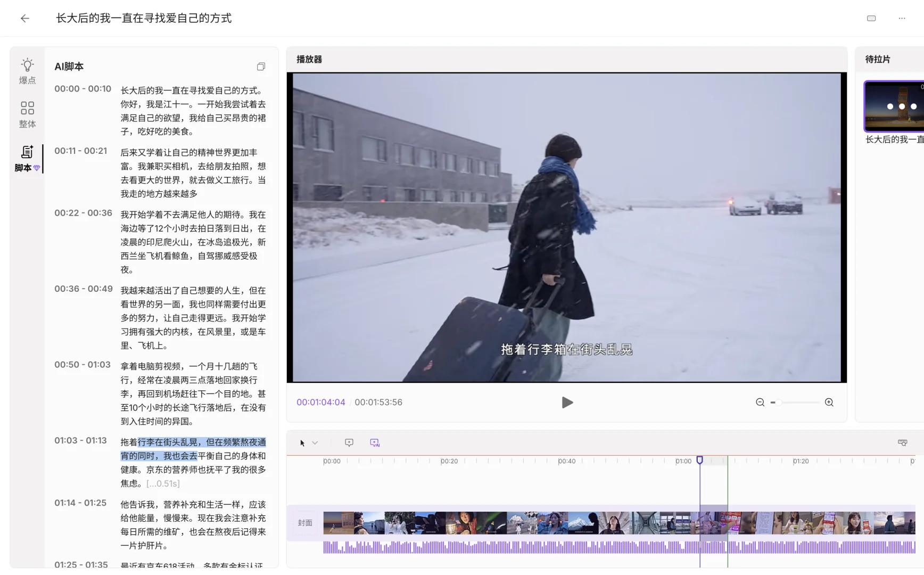This screenshot has width=924, height=575.
Task: Click the script paragraph starting 长大后的我一直在寻找
Action: point(193,111)
